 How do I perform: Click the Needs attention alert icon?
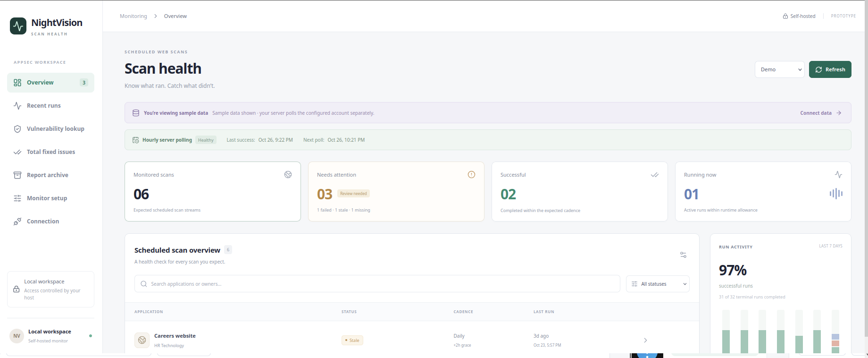pos(471,175)
